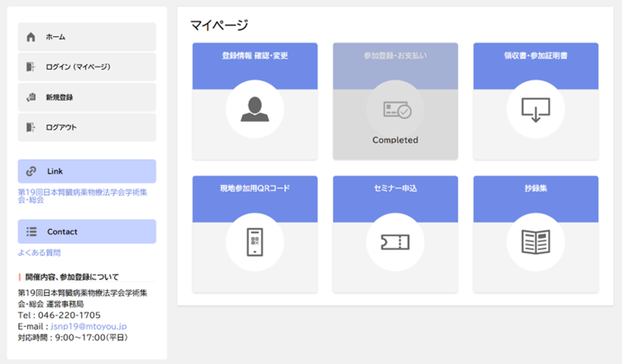Select ログイン (マイページ) menu item
Viewport: 622px width, 364px height.
tap(87, 66)
